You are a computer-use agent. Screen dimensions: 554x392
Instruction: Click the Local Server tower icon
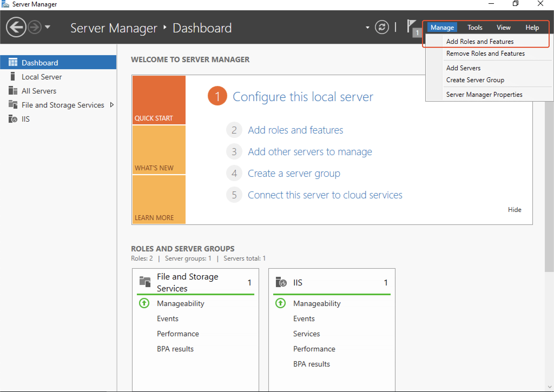tap(12, 76)
